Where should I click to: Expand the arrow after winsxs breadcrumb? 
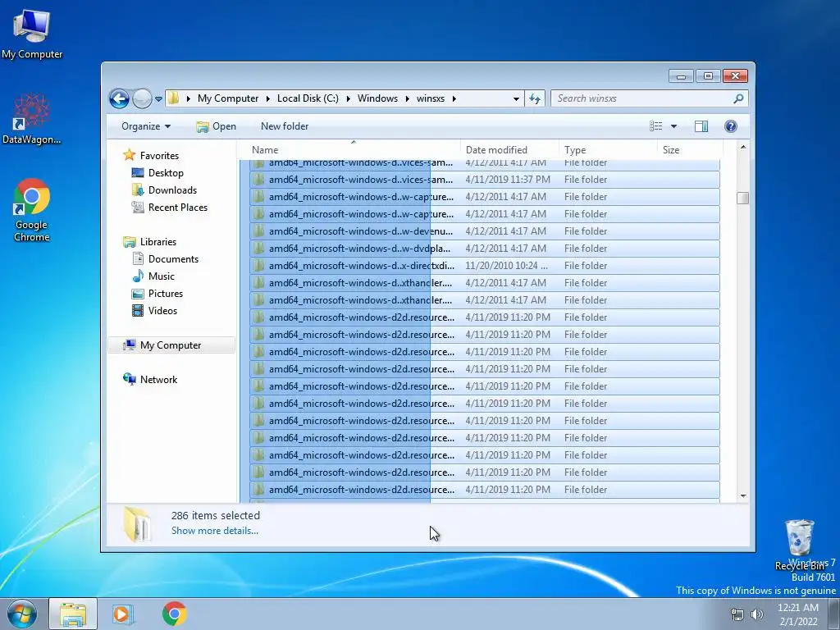pyautogui.click(x=454, y=98)
